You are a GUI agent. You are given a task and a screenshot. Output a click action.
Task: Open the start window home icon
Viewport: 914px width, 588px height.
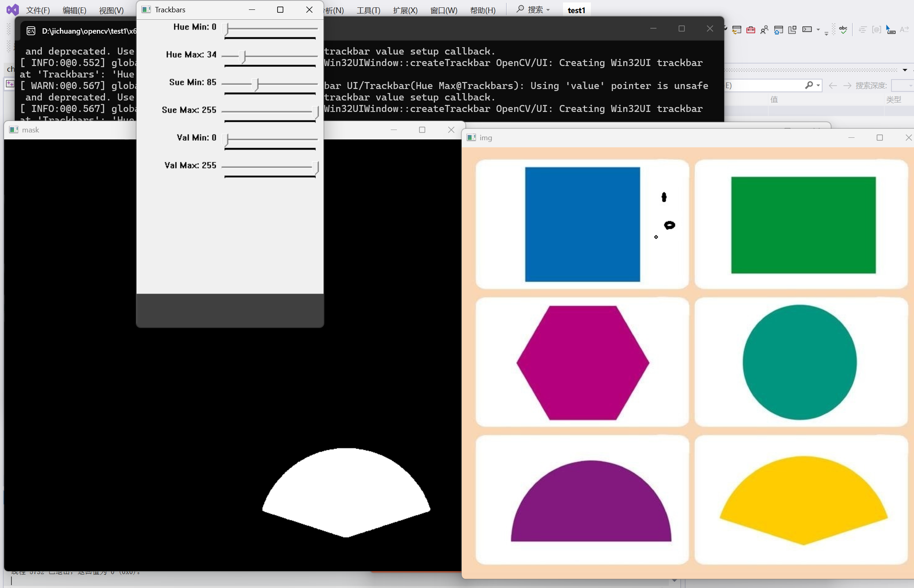tap(778, 30)
